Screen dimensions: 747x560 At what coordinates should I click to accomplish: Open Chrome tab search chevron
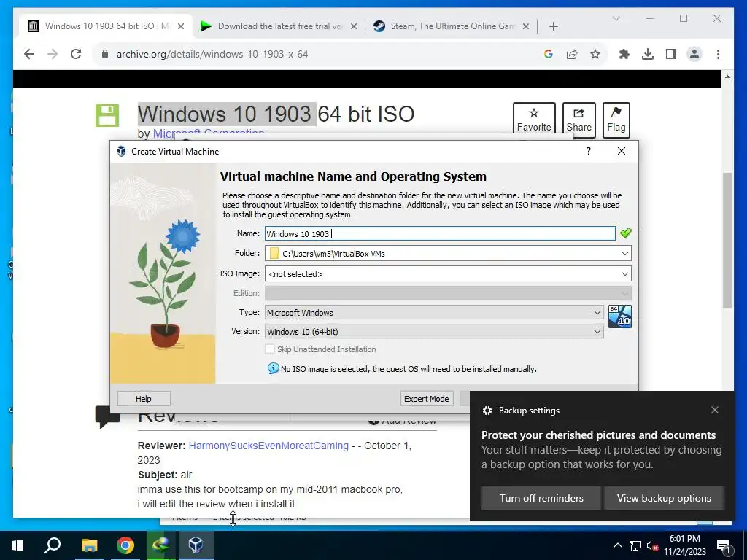pyautogui.click(x=616, y=18)
